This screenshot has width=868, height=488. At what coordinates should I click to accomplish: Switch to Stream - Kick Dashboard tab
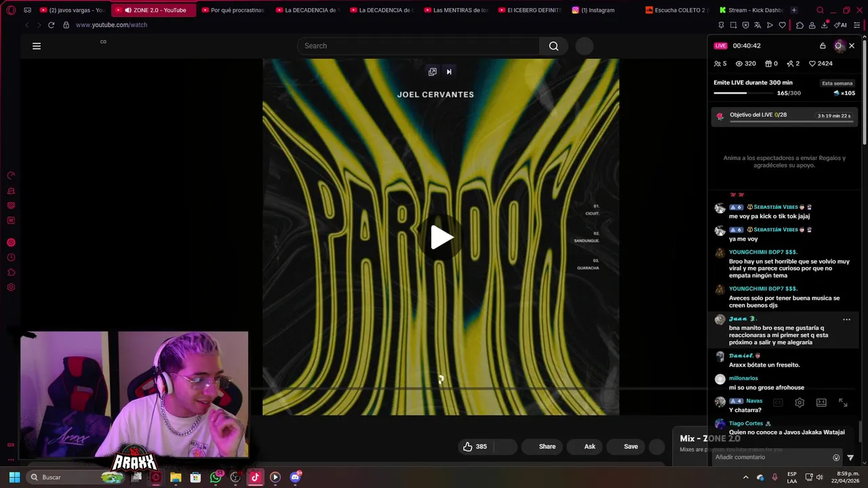751,10
